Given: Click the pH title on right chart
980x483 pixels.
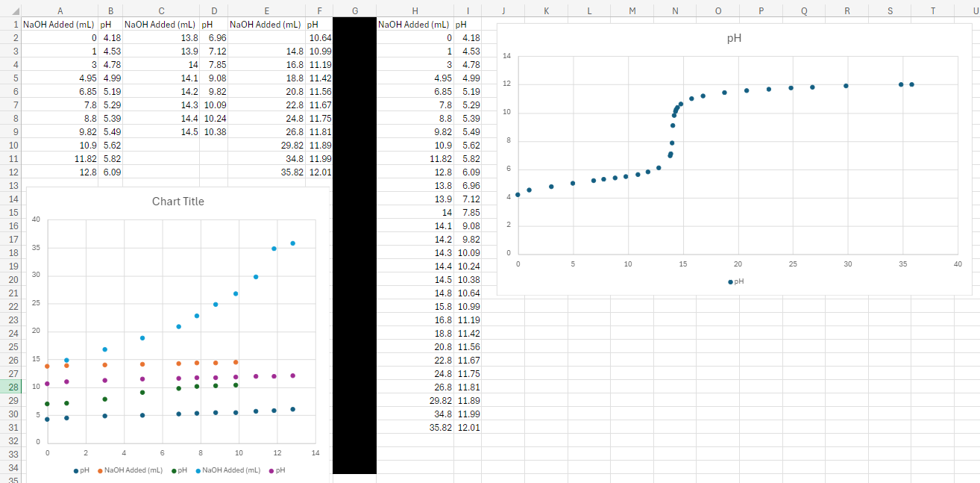Looking at the screenshot, I should 733,38.
